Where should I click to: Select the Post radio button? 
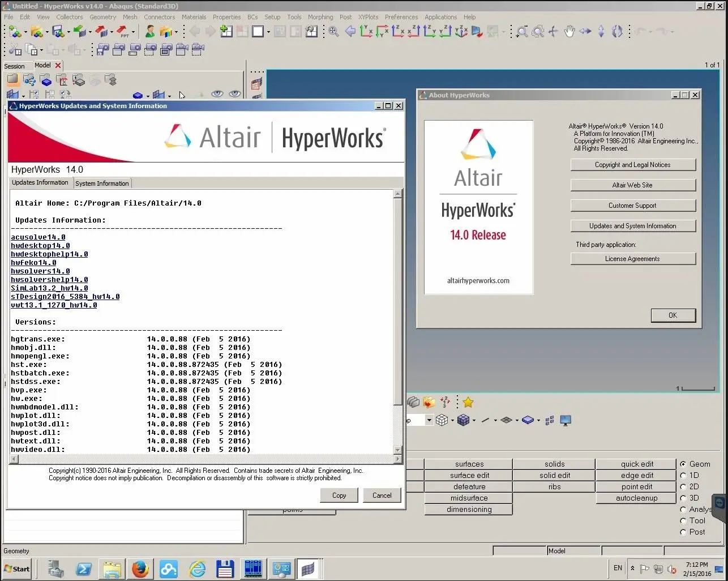683,532
